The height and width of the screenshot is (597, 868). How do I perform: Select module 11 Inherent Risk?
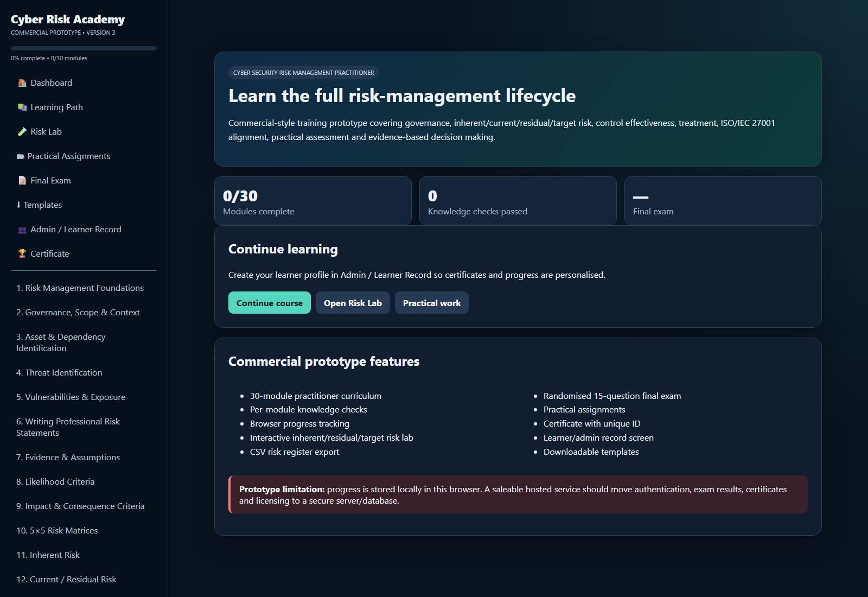[x=84, y=555]
